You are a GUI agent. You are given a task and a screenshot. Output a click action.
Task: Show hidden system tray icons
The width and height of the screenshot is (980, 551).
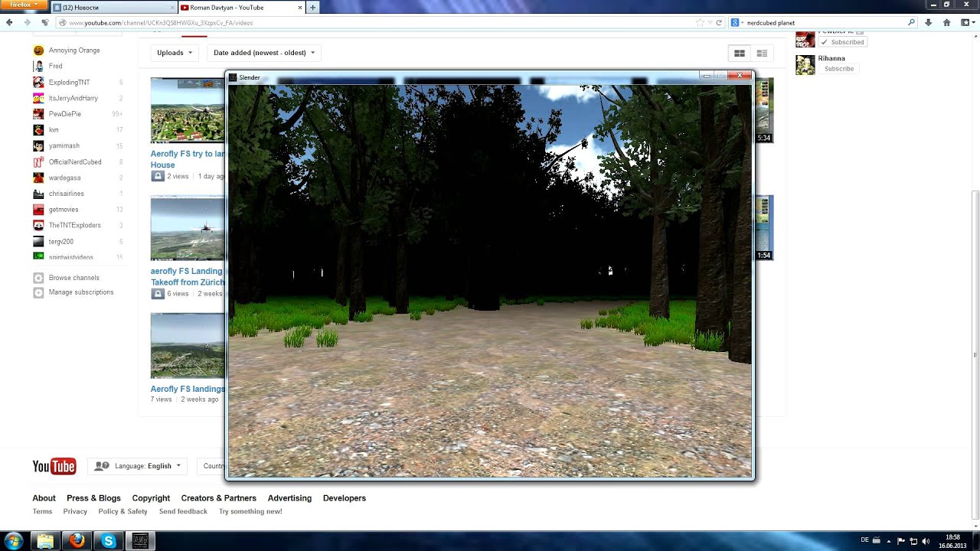pyautogui.click(x=890, y=541)
